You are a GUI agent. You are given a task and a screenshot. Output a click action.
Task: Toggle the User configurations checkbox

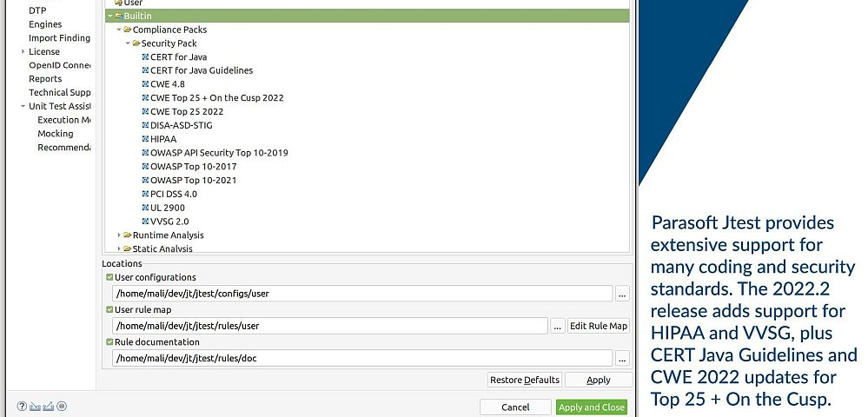pyautogui.click(x=109, y=277)
